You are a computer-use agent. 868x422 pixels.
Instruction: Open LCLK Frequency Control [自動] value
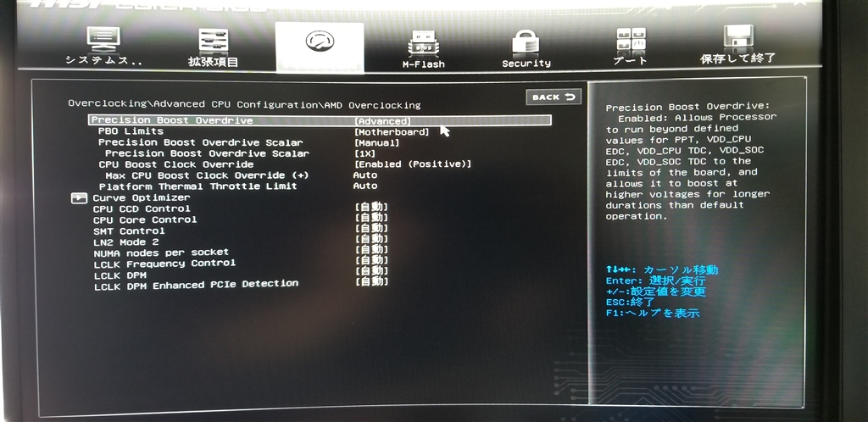pyautogui.click(x=371, y=260)
